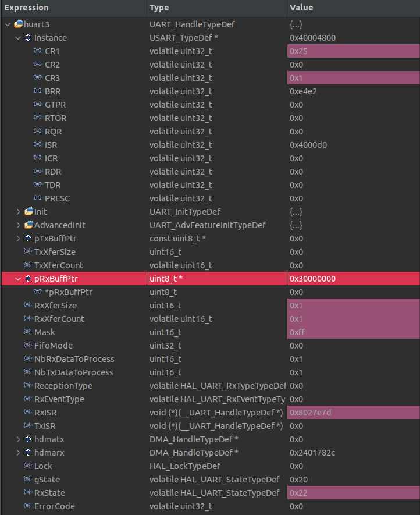Image resolution: width=420 pixels, height=515 pixels.
Task: Click the variable icon beside ISR
Action: (x=36, y=145)
